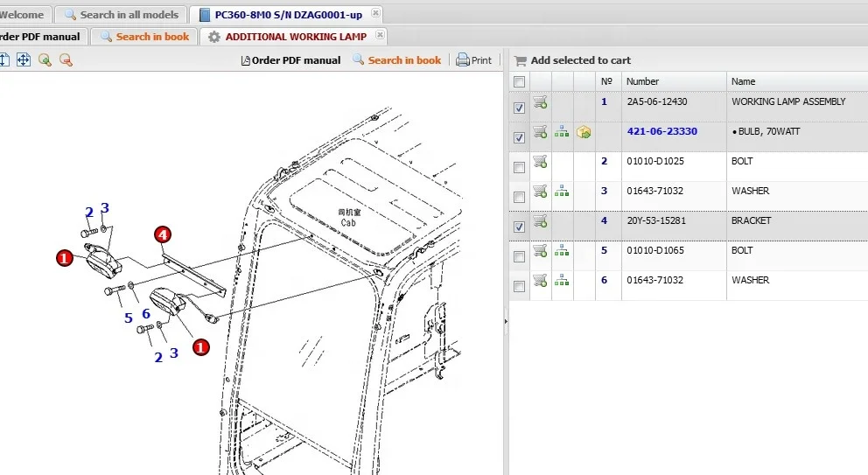Open structure tree icon for WASHER row 6

point(562,281)
